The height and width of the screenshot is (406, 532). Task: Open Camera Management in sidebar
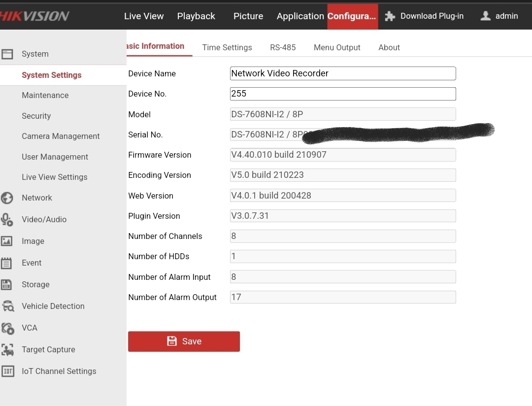[x=61, y=136]
